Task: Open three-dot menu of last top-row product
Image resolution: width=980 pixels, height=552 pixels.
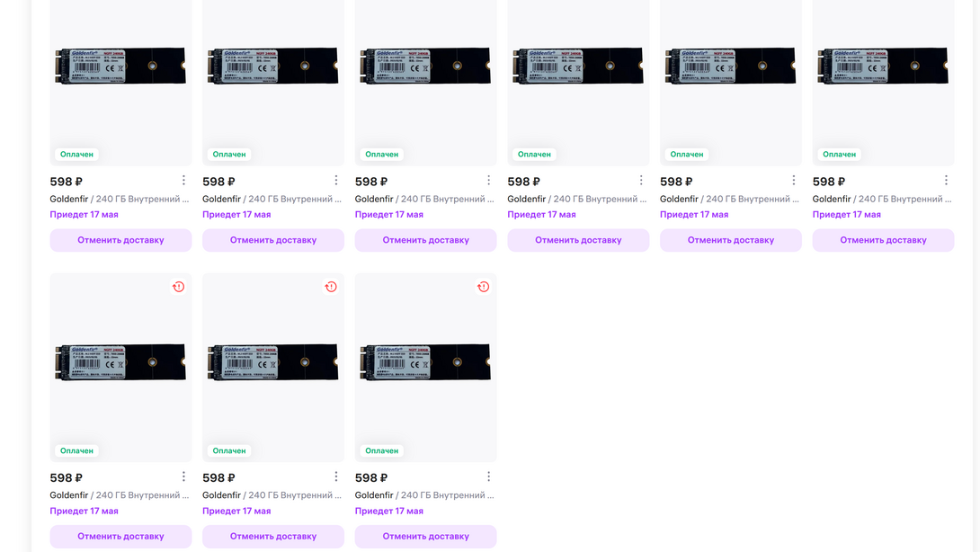Action: [x=946, y=181]
